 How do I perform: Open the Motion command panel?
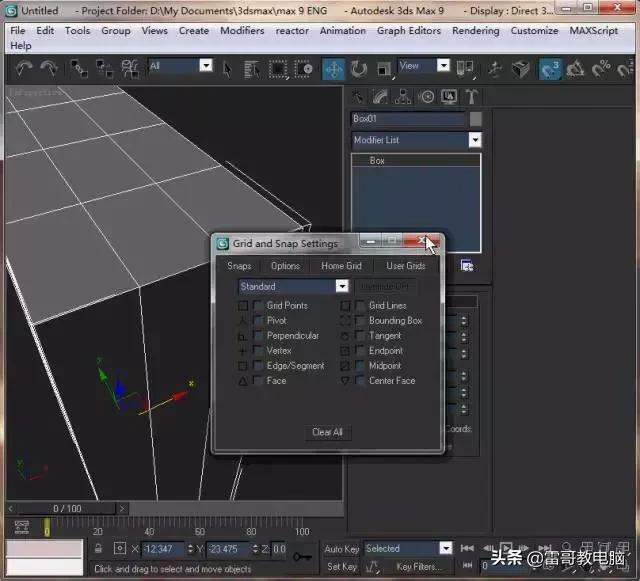coord(427,97)
